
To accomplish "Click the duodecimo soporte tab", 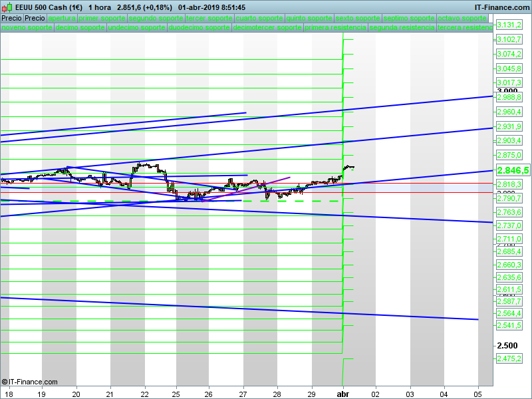I will click(x=199, y=29).
